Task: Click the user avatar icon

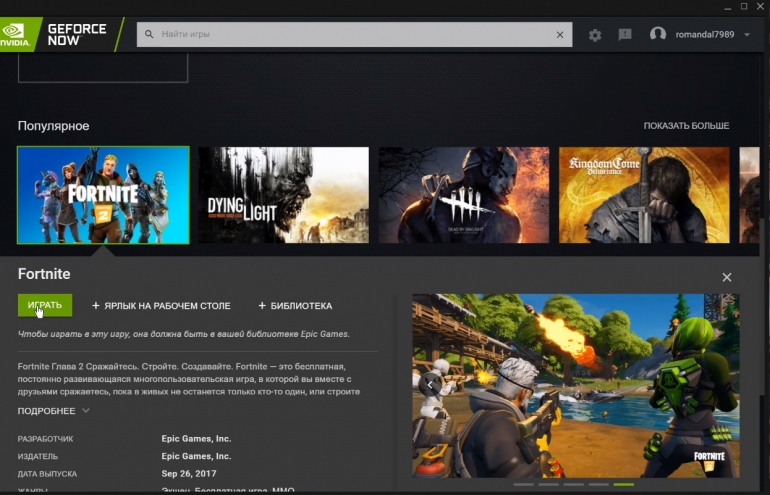Action: (x=658, y=34)
